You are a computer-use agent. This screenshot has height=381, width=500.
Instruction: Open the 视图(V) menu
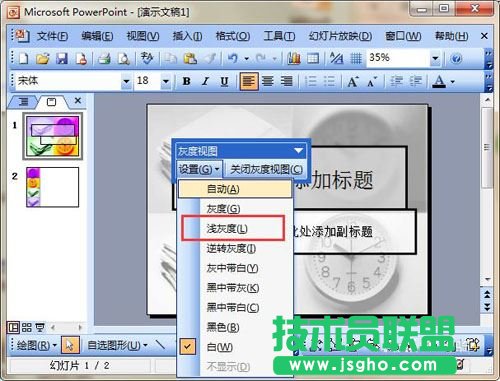(x=143, y=36)
